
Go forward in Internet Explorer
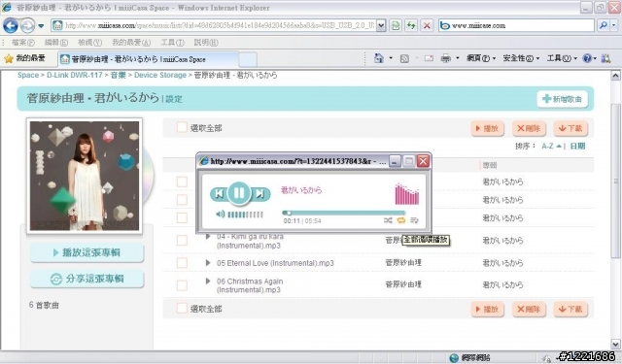point(27,26)
